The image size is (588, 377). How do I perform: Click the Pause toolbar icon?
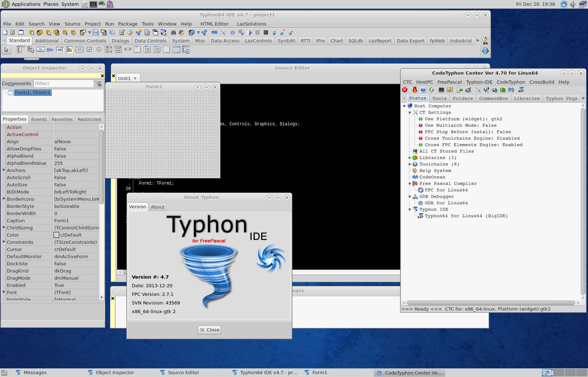pyautogui.click(x=258, y=32)
